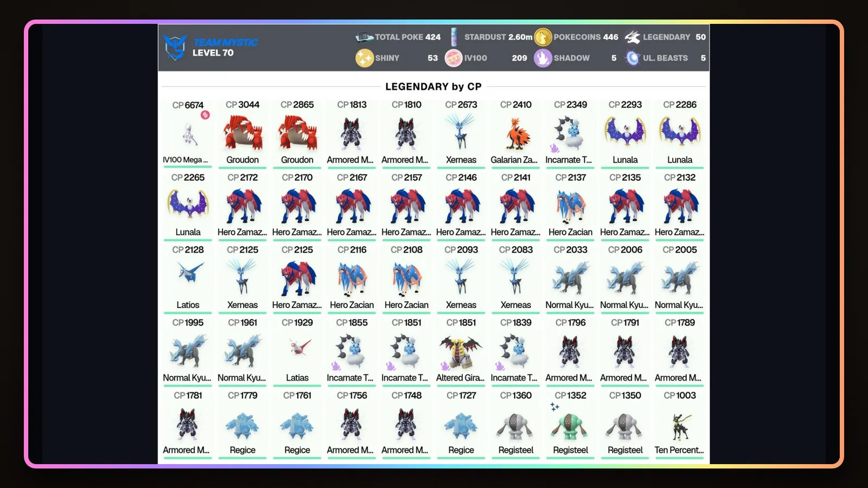Screen dimensions: 868x488
Task: Click the Stardust vial icon
Action: pyautogui.click(x=454, y=37)
